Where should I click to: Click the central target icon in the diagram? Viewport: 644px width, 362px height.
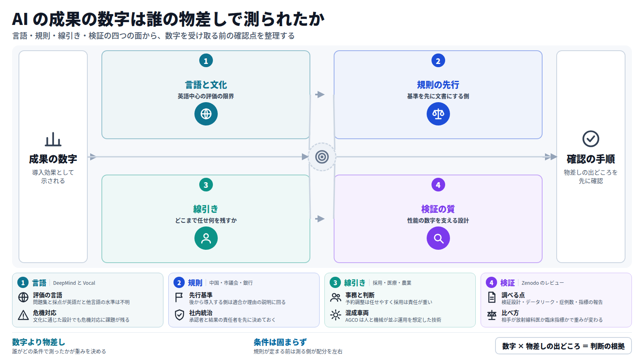pos(322,157)
